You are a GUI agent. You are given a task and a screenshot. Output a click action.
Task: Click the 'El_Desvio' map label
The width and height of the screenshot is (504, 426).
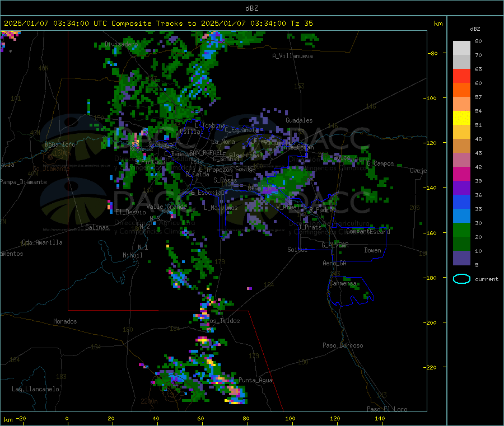[x=130, y=212]
